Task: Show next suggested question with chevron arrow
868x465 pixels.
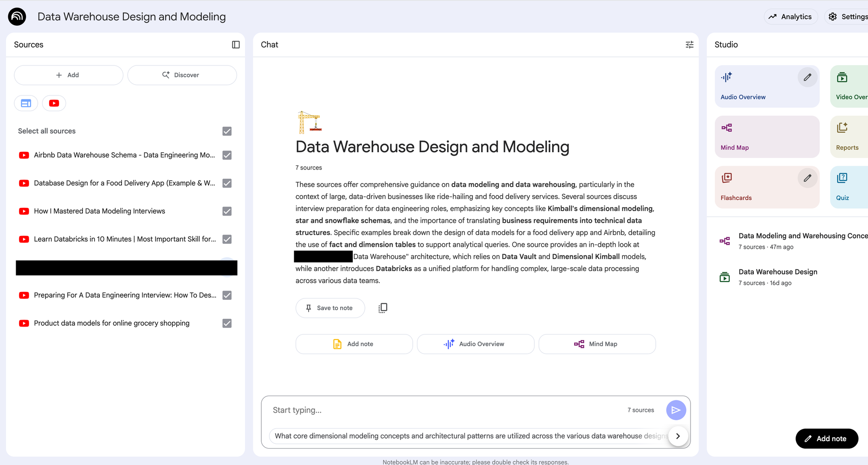Action: [678, 436]
